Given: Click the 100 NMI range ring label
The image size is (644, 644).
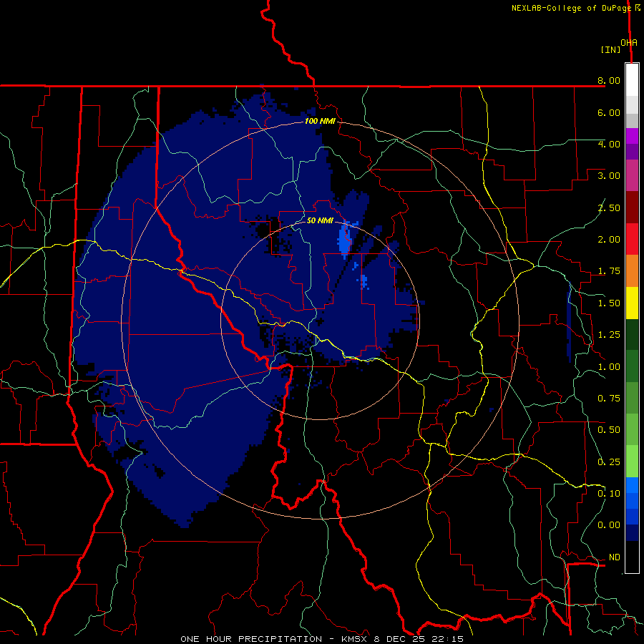Looking at the screenshot, I should coord(320,121).
